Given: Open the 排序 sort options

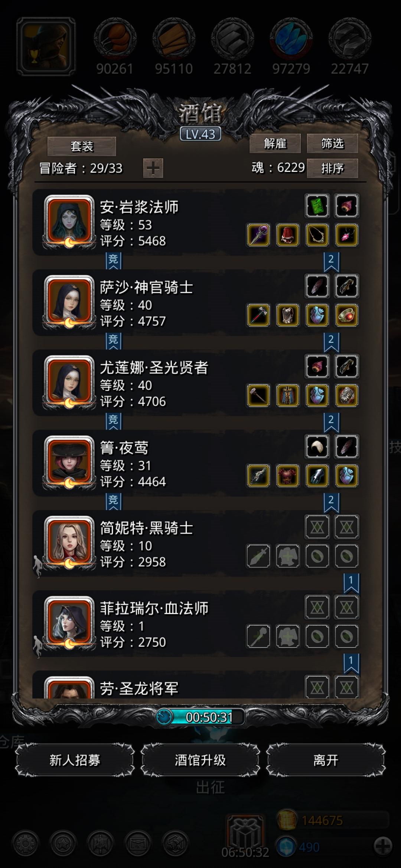Looking at the screenshot, I should pos(332,168).
